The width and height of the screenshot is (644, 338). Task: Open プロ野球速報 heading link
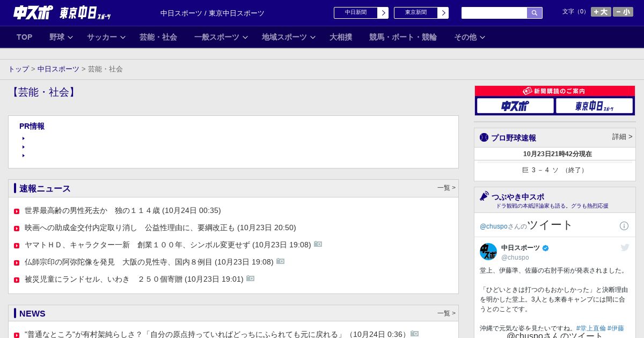click(x=514, y=138)
